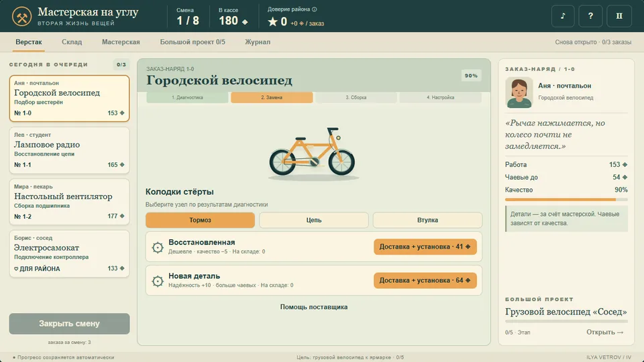Go to step 4. Настройка
The height and width of the screenshot is (362, 644).
pyautogui.click(x=440, y=98)
